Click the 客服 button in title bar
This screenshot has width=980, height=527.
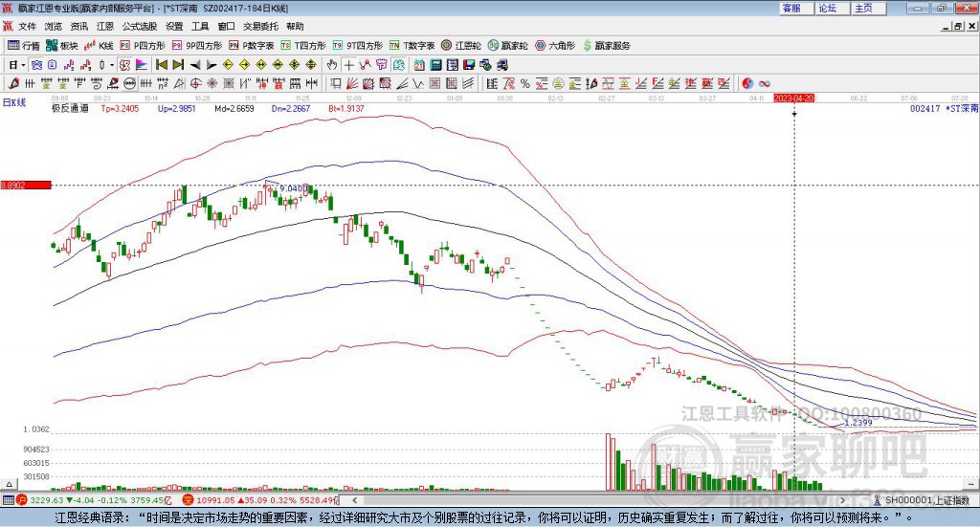click(795, 8)
